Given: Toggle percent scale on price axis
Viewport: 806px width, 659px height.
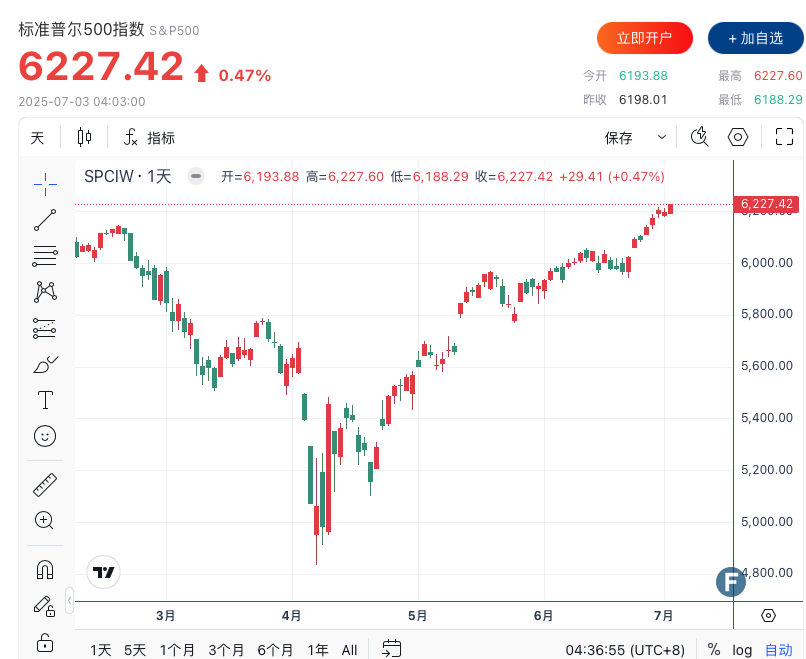Looking at the screenshot, I should (x=713, y=649).
